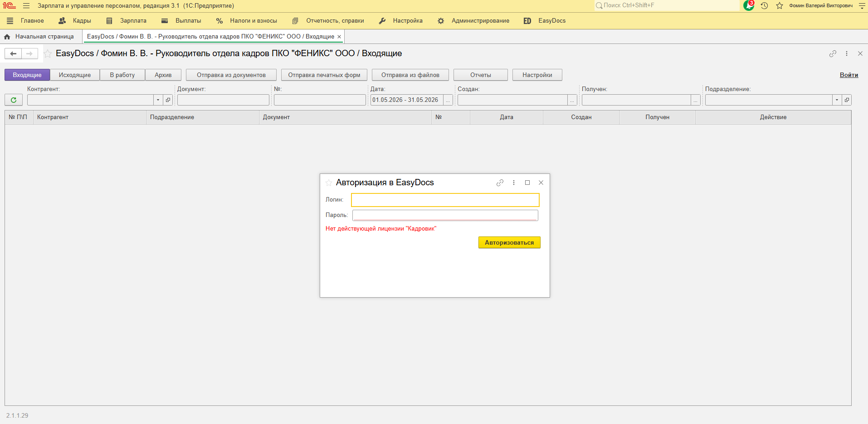Click the Фомин Валерий Викторович user name
This screenshot has width=868, height=424.
pos(821,6)
